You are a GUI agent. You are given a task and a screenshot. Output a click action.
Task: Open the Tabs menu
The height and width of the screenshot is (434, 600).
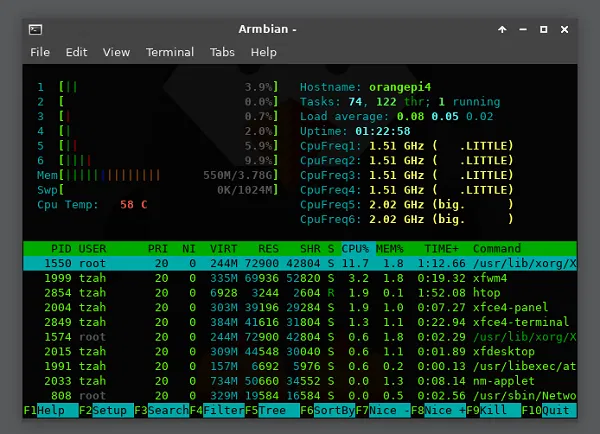[222, 52]
